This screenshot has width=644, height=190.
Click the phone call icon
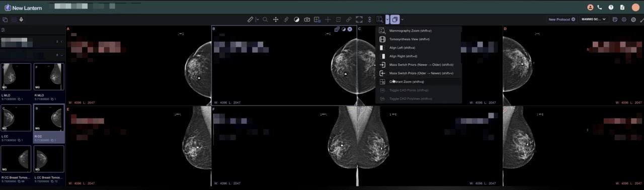[x=600, y=8]
